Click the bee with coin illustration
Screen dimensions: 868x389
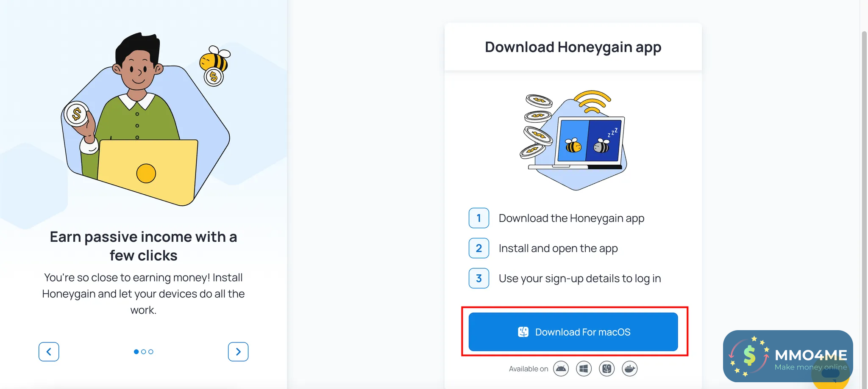(215, 66)
